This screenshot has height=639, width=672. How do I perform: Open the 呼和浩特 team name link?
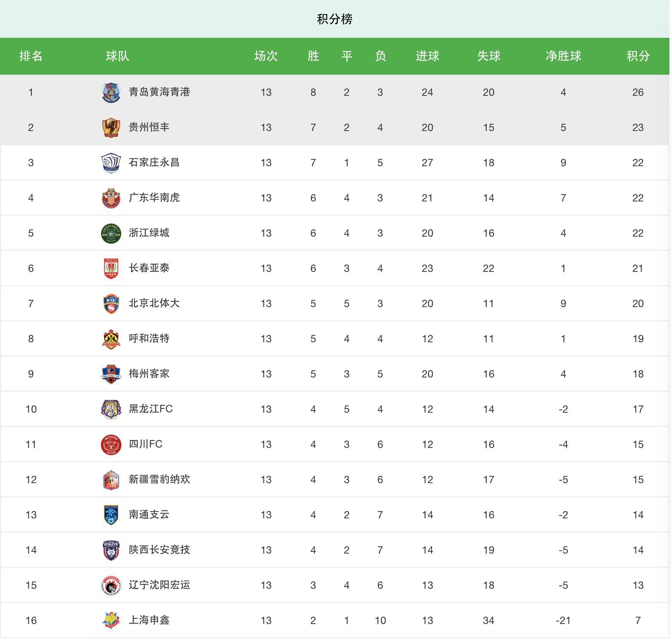(x=149, y=338)
